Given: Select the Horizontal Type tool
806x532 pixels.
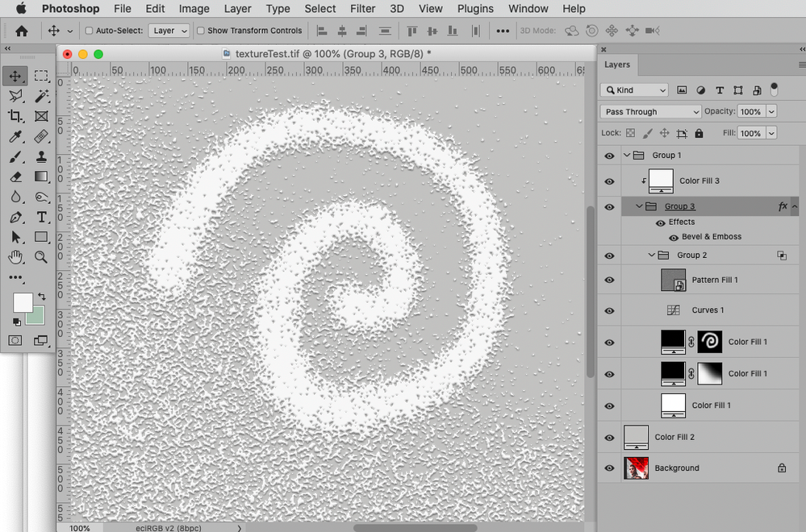Looking at the screenshot, I should coord(41,217).
